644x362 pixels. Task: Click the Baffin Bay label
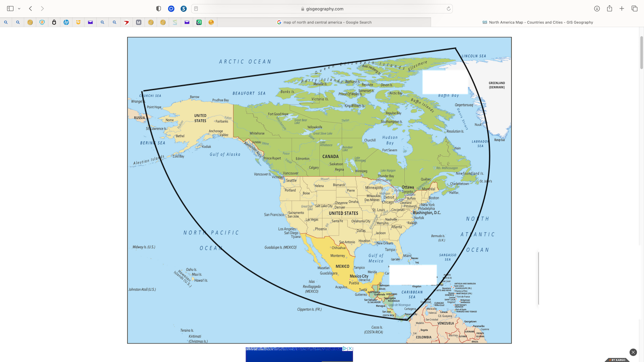tap(448, 95)
